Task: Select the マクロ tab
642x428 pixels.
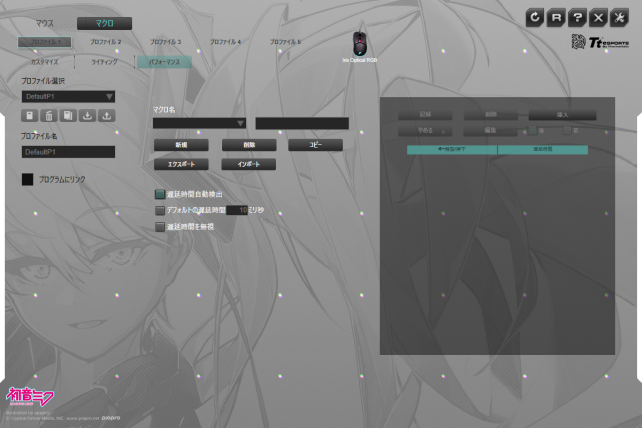Action: click(x=104, y=23)
